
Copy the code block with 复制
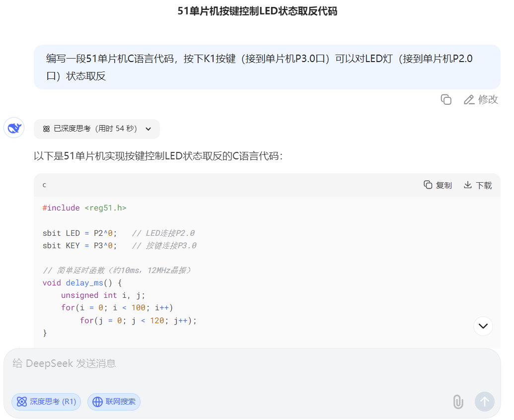(438, 185)
